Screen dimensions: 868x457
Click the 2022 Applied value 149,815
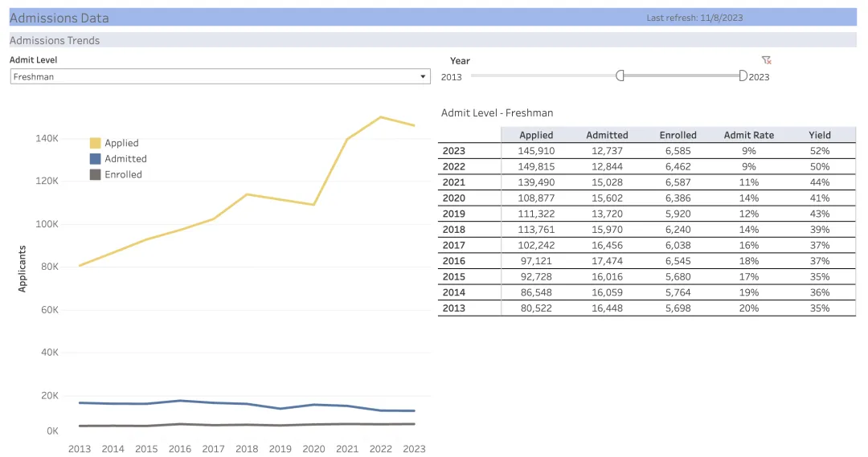point(536,167)
